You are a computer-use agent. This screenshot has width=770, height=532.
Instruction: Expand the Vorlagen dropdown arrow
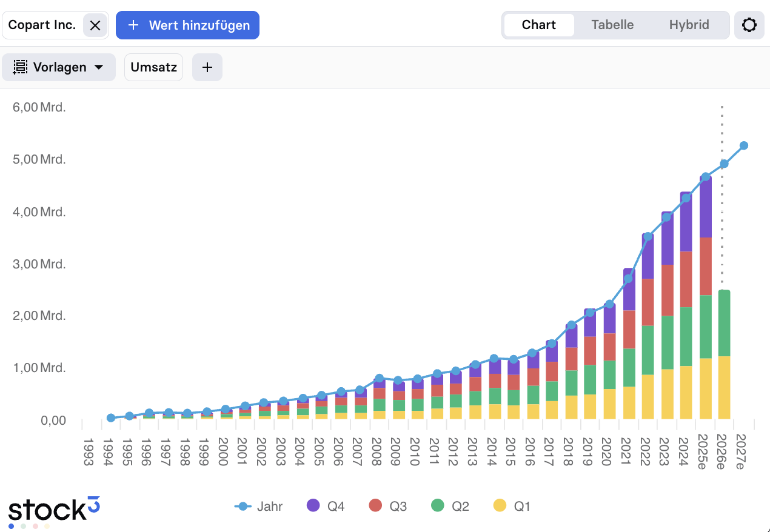(99, 67)
